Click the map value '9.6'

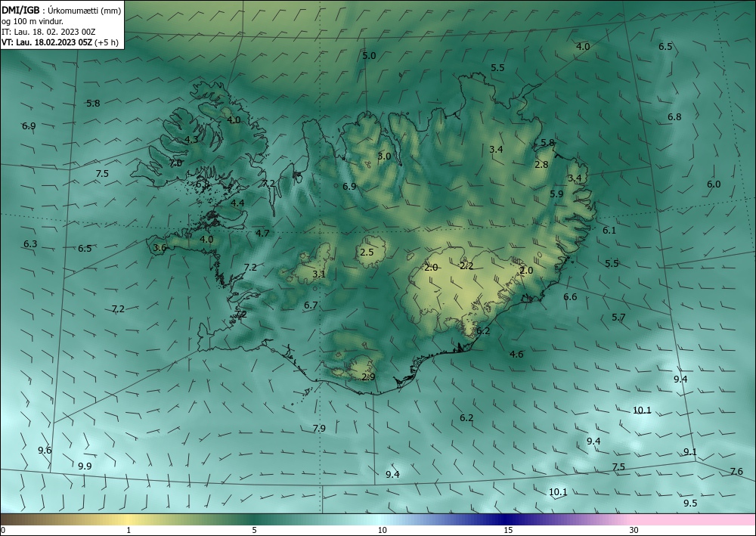(45, 451)
